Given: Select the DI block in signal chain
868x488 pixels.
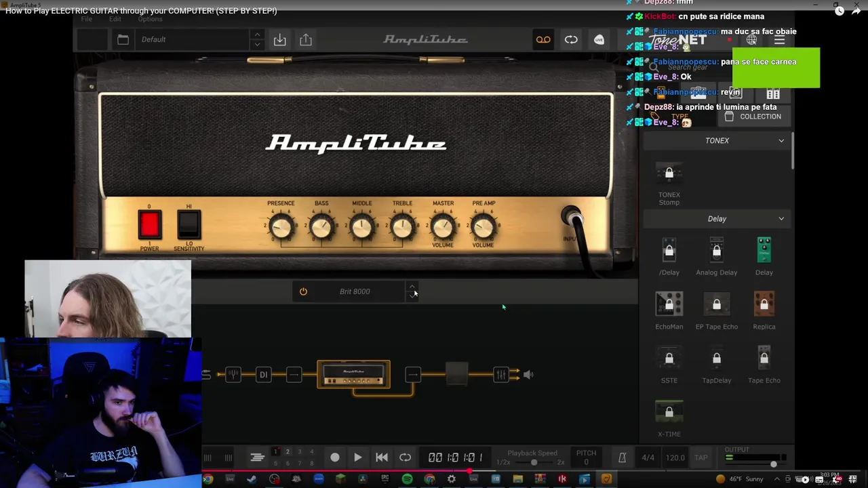Looking at the screenshot, I should point(264,374).
